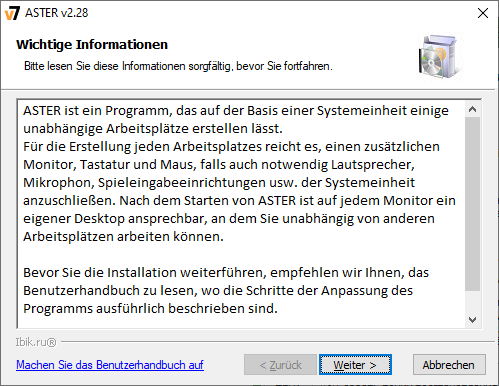The width and height of the screenshot is (499, 386).
Task: Click the disabled Zurück button
Action: point(280,365)
